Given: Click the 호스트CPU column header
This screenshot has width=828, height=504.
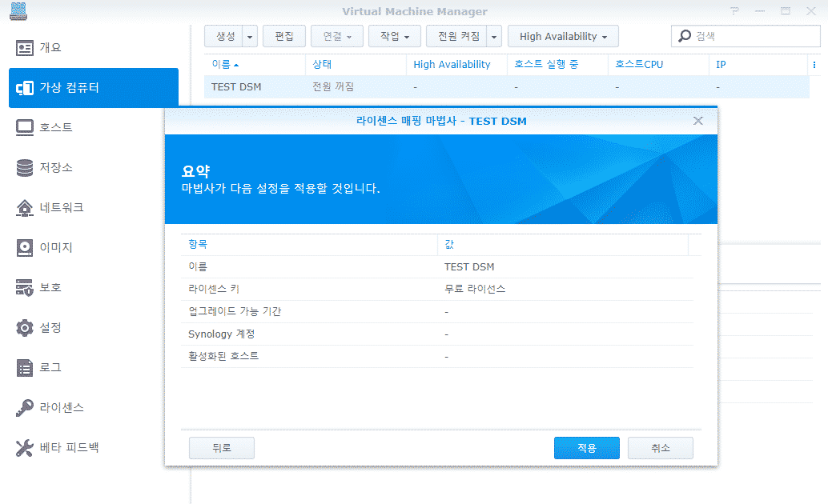Looking at the screenshot, I should click(658, 64).
